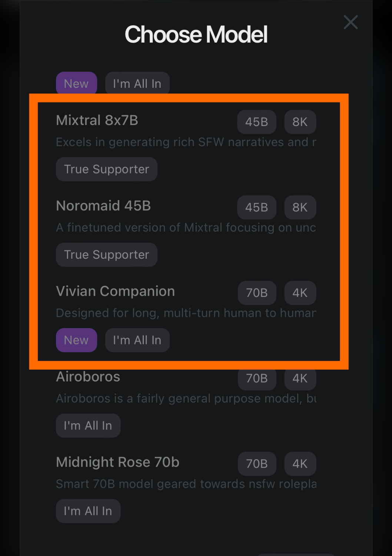Select the Mixtral 8x7B model
392x556 pixels.
pyautogui.click(x=97, y=120)
